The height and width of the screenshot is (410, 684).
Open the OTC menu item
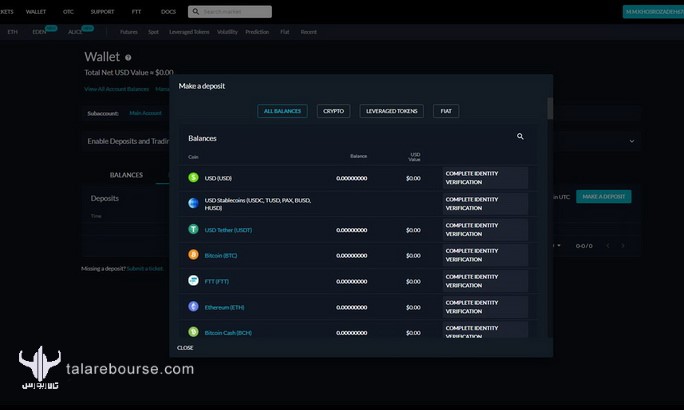coord(68,12)
